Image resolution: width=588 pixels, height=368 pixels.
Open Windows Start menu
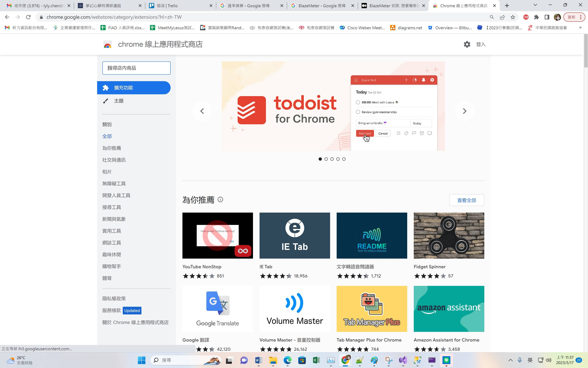[141, 360]
